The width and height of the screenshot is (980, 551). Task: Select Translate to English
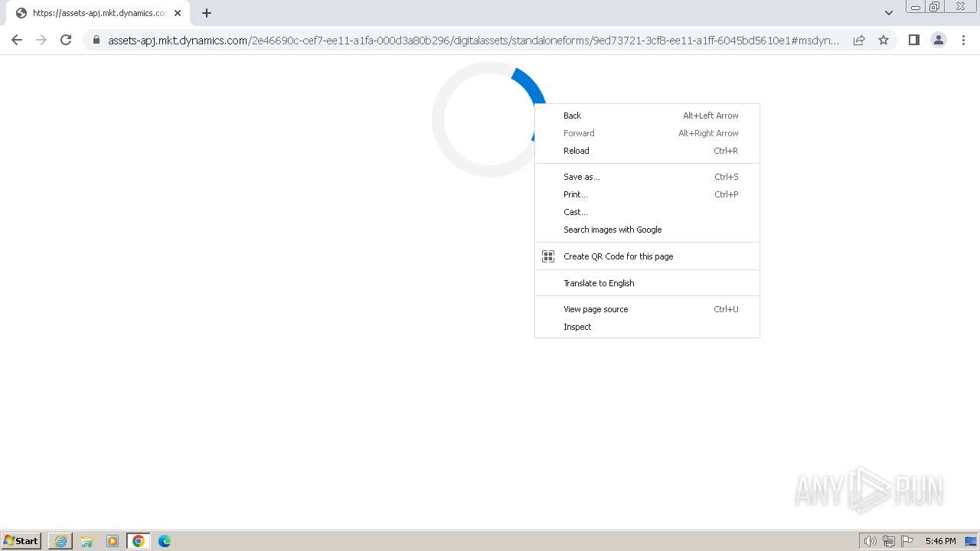pos(647,283)
